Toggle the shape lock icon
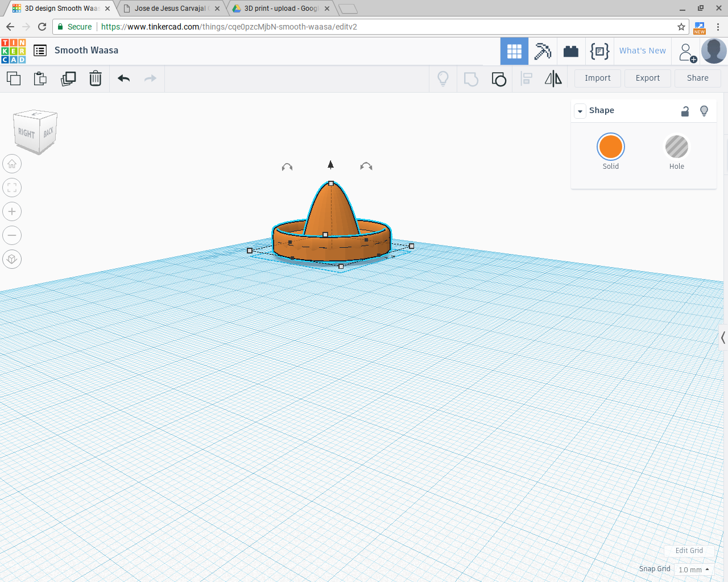Screen dimensions: 728x582 pos(685,111)
